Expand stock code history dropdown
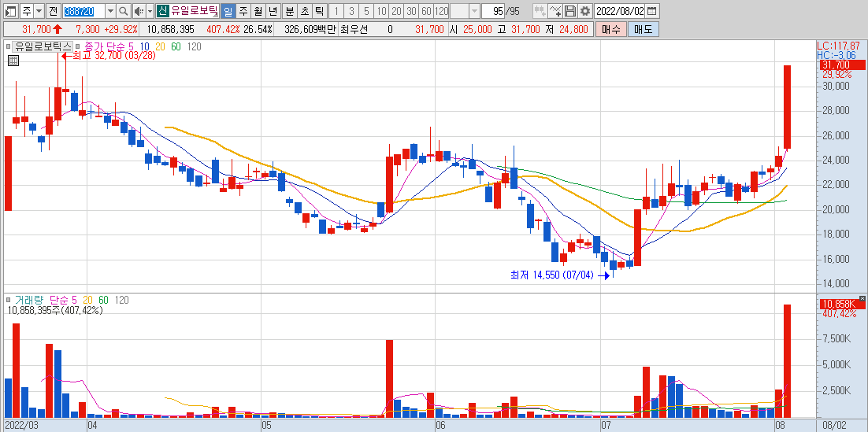Screen dimensions: 868x432 111,11
